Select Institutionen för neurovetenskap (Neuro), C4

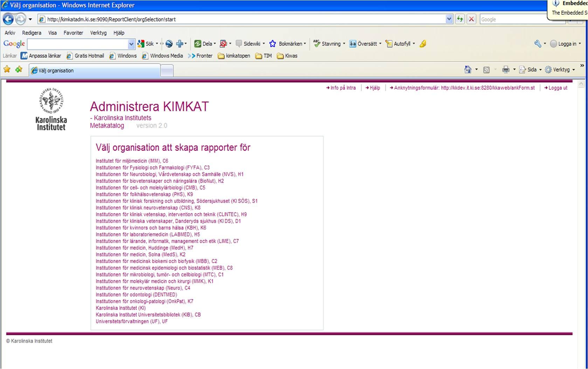143,288
